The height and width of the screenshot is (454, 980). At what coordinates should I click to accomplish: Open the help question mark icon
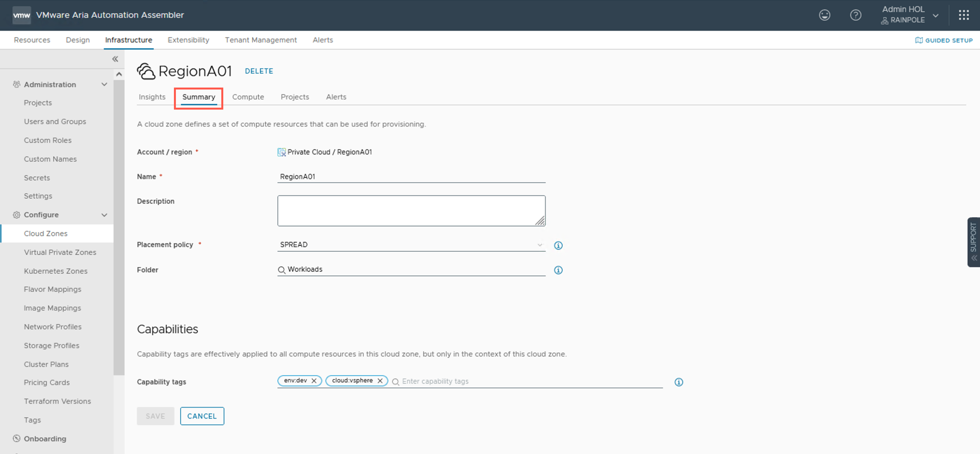click(x=855, y=15)
